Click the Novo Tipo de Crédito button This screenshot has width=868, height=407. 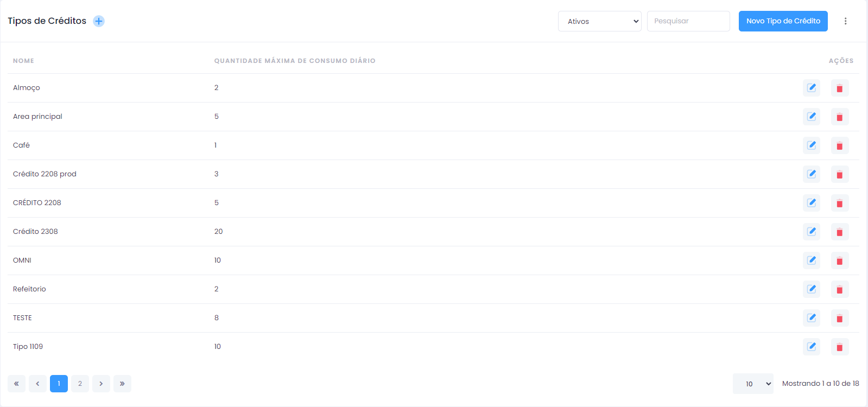(x=783, y=21)
